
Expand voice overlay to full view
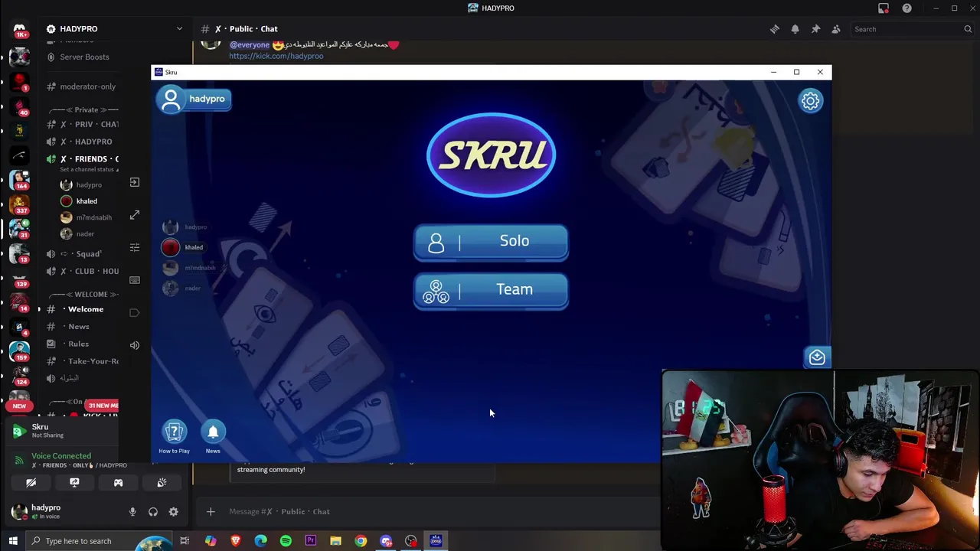click(x=135, y=215)
